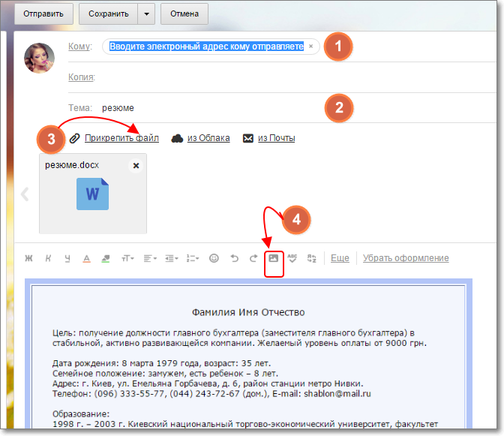Click the Прикрепить файл link
The image size is (504, 436).
121,138
